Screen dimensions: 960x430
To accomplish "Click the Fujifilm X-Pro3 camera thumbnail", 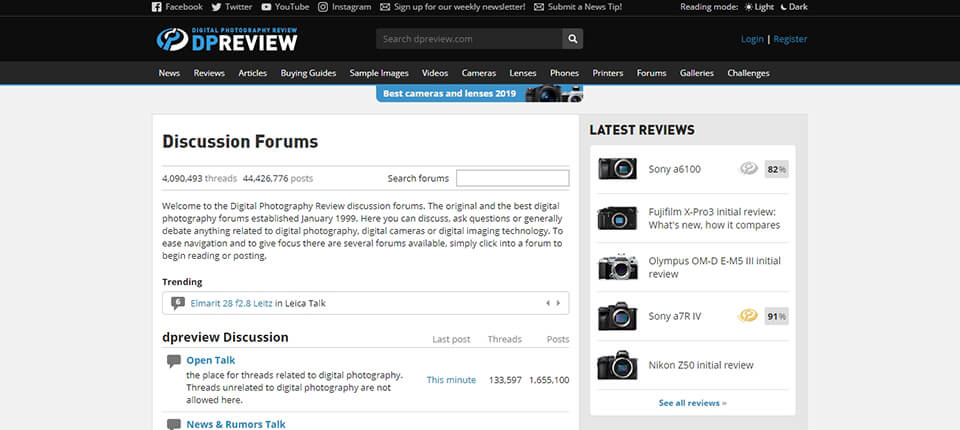I will point(617,218).
